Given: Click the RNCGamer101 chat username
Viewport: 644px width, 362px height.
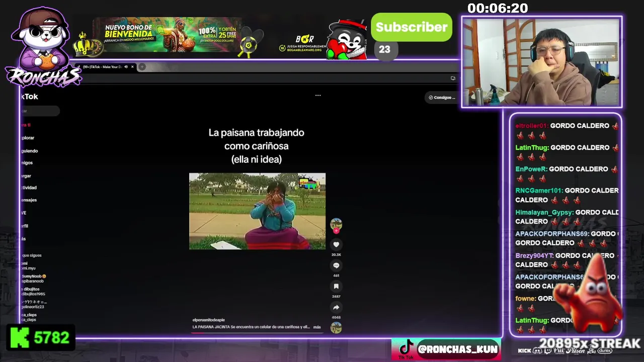Looking at the screenshot, I should point(539,191).
